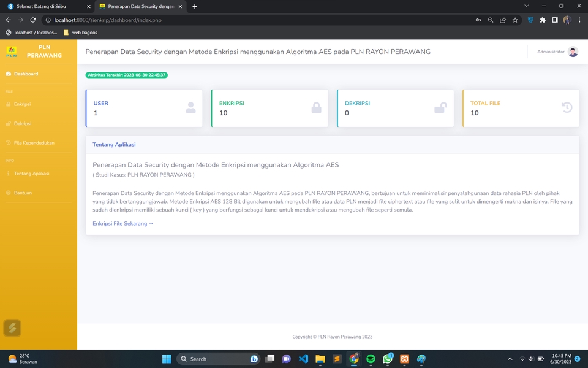This screenshot has width=588, height=368.
Task: Click the Enkripsi File Sekarang link
Action: click(x=118, y=223)
